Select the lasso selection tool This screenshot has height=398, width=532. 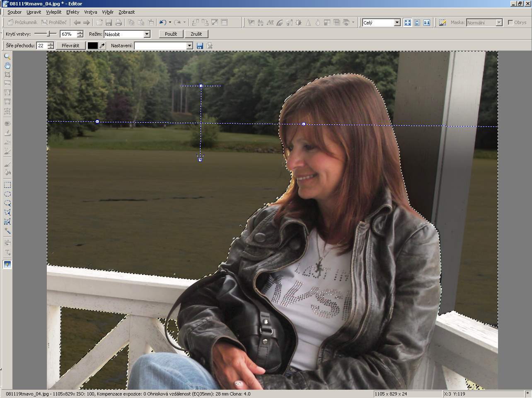coord(7,203)
